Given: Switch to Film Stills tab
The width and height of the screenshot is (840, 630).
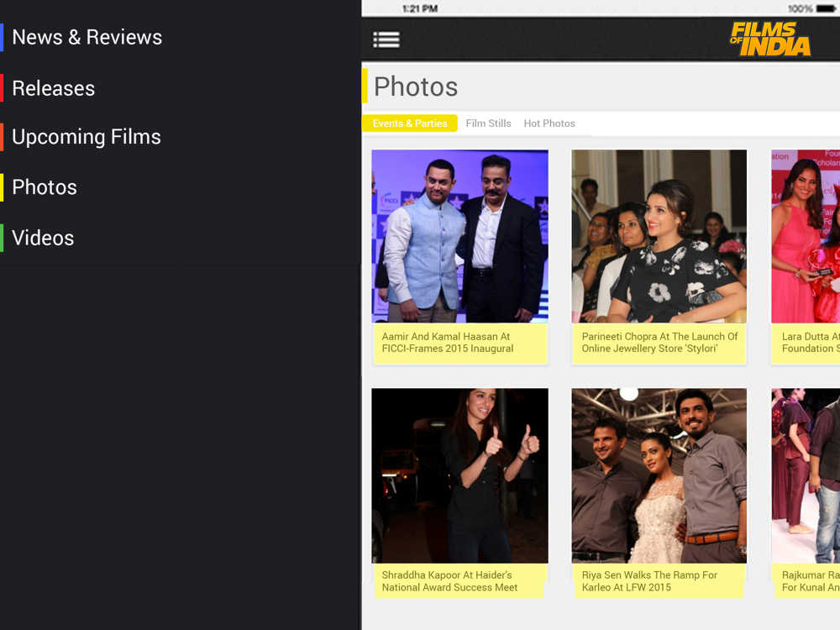Looking at the screenshot, I should [488, 123].
